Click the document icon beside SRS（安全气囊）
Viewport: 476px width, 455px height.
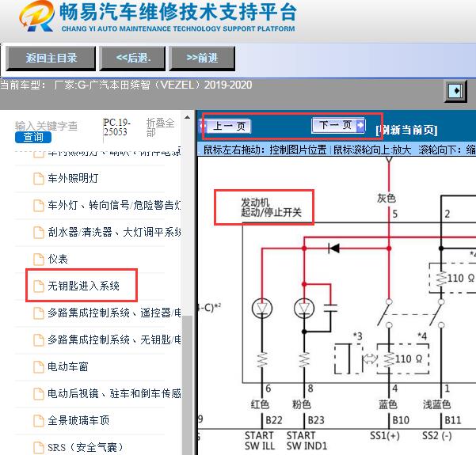click(x=39, y=447)
